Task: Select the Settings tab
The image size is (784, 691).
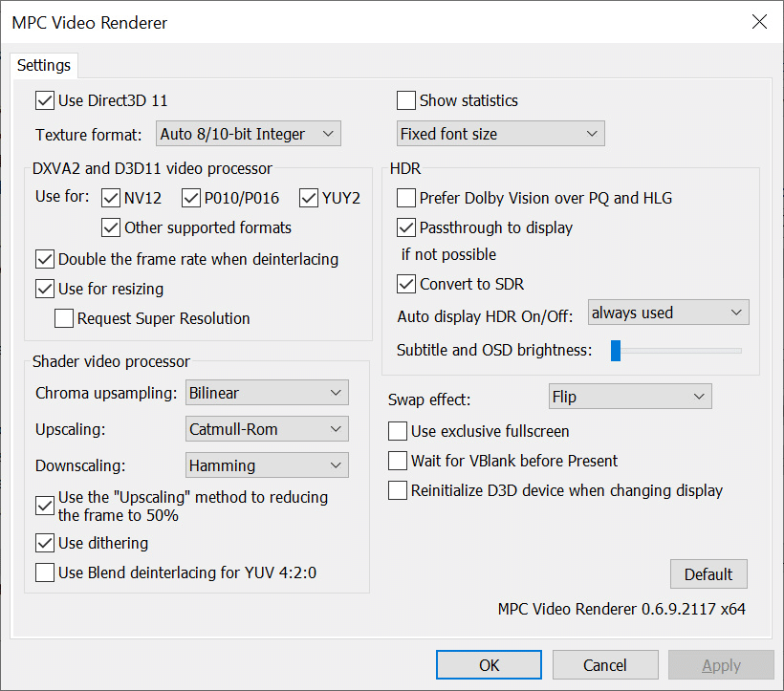Action: click(x=44, y=65)
